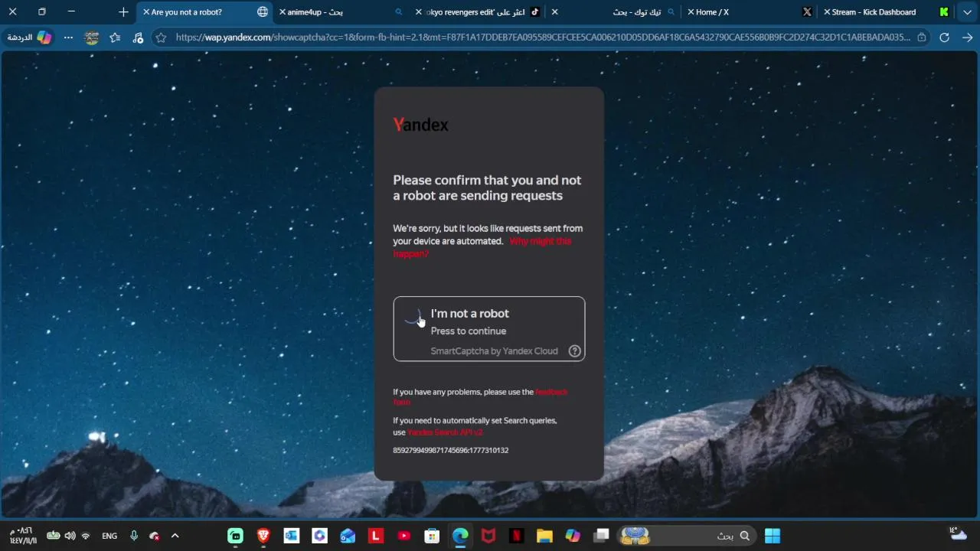Switch to the tokyo revengers edit TikTok tab

coord(478,12)
